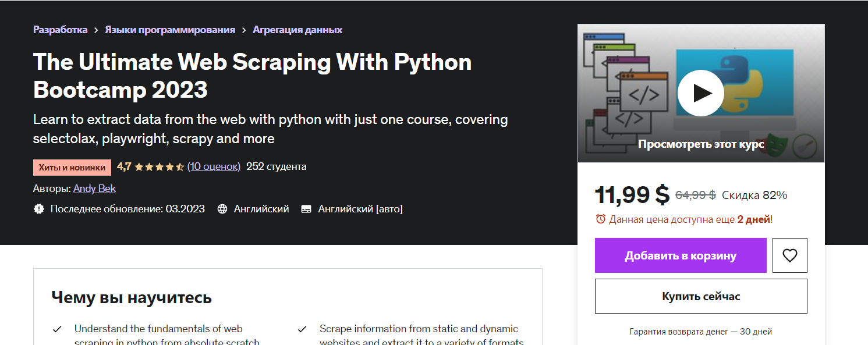View the 10 оценок ratings link
The height and width of the screenshot is (345, 868).
click(x=214, y=166)
